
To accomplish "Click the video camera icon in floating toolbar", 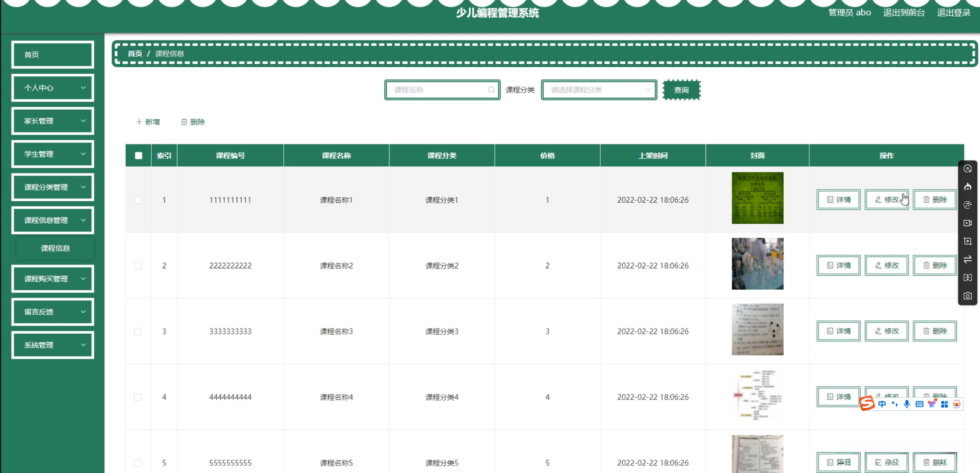I will [968, 223].
